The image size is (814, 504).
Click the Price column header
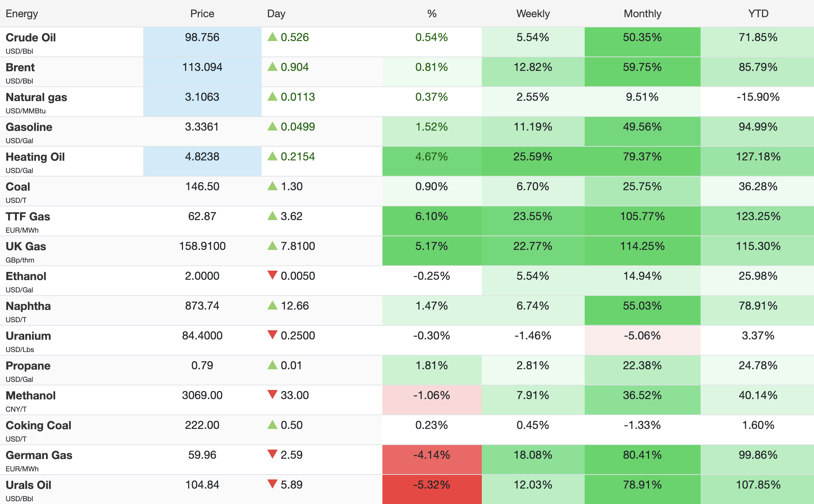[x=202, y=14]
